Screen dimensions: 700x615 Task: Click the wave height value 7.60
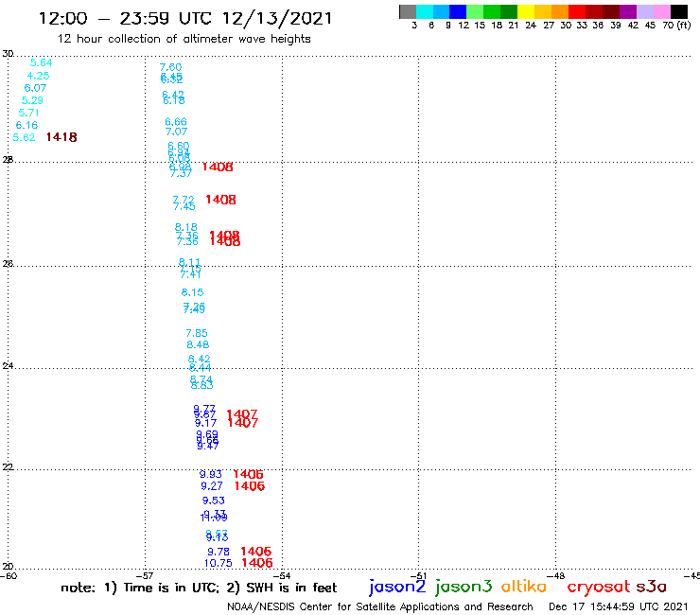point(170,67)
